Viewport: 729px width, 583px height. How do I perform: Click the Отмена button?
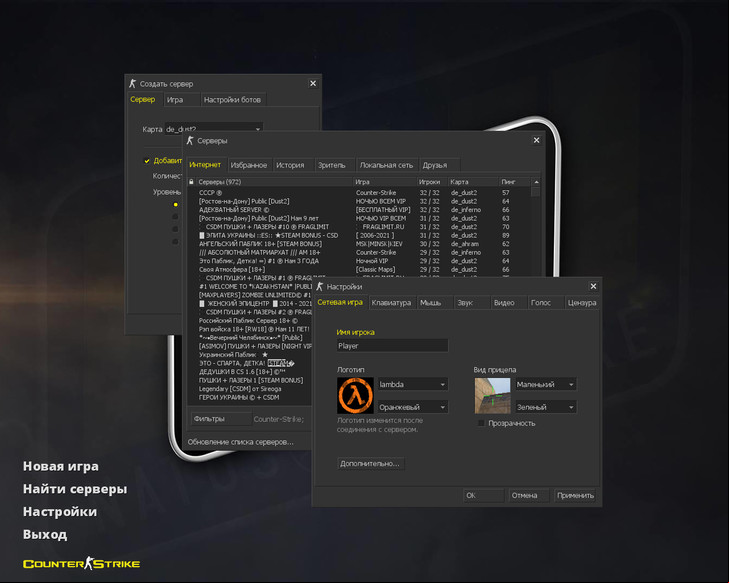coord(528,496)
